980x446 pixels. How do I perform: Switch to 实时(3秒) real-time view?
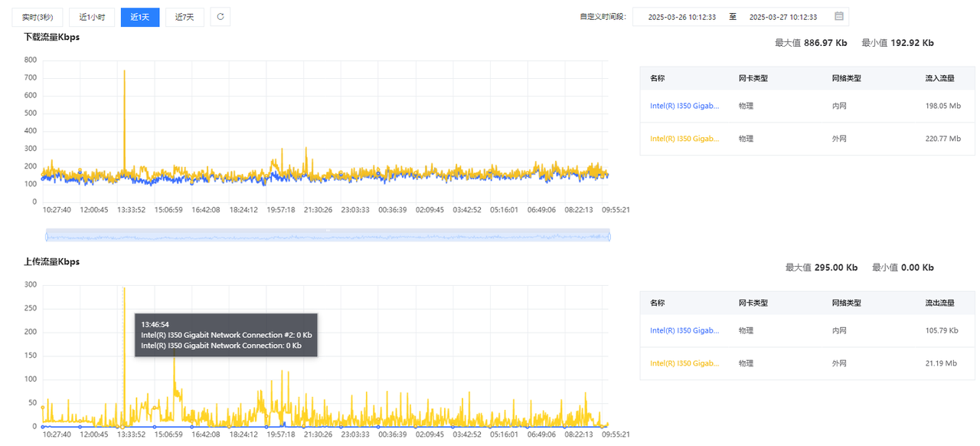pyautogui.click(x=37, y=17)
